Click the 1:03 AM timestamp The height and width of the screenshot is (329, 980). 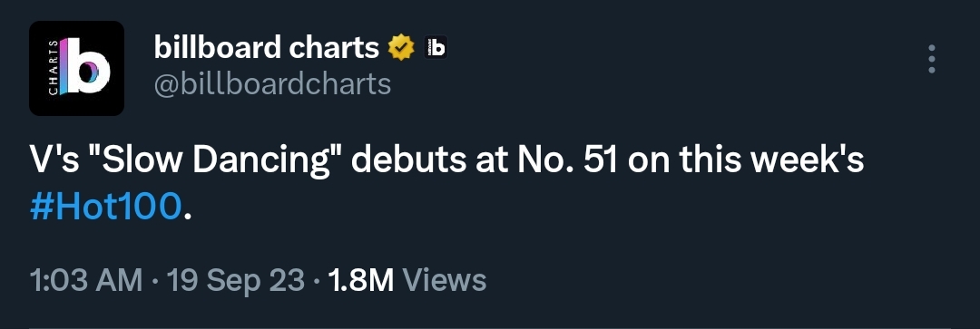point(86,281)
